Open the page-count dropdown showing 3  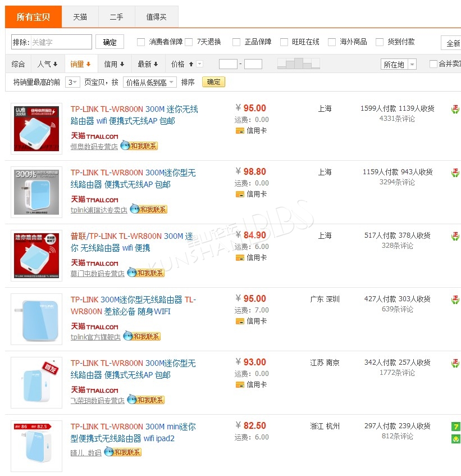coord(72,82)
